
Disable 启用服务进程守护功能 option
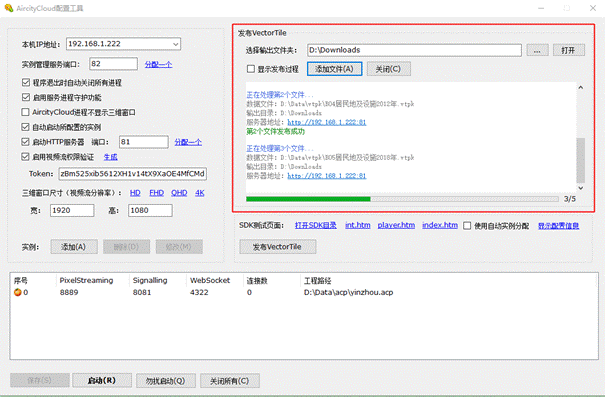[x=25, y=97]
